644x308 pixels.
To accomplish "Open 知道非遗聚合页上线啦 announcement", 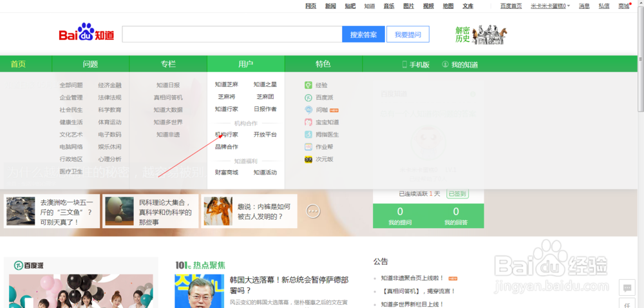I will click(x=412, y=278).
